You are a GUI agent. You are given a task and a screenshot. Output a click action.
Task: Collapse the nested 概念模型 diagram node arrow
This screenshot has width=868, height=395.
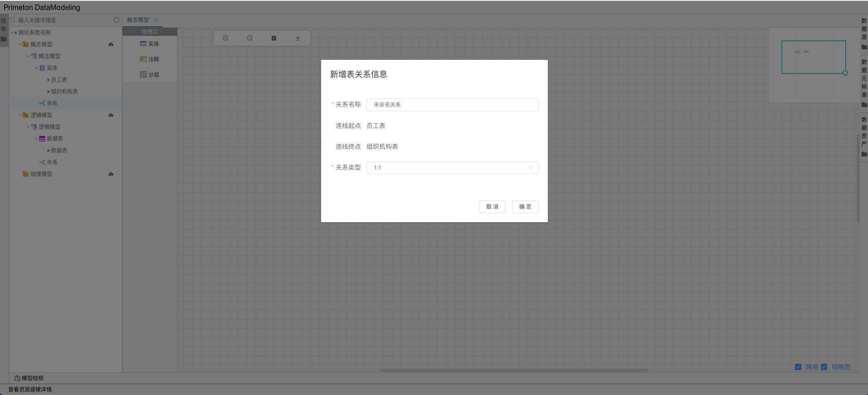click(28, 56)
